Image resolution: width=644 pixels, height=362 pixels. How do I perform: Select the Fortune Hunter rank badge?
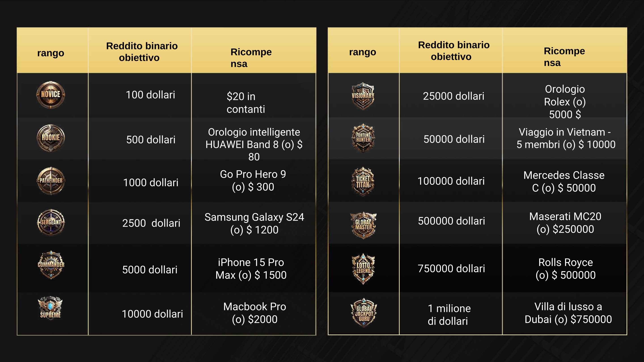coord(363,138)
